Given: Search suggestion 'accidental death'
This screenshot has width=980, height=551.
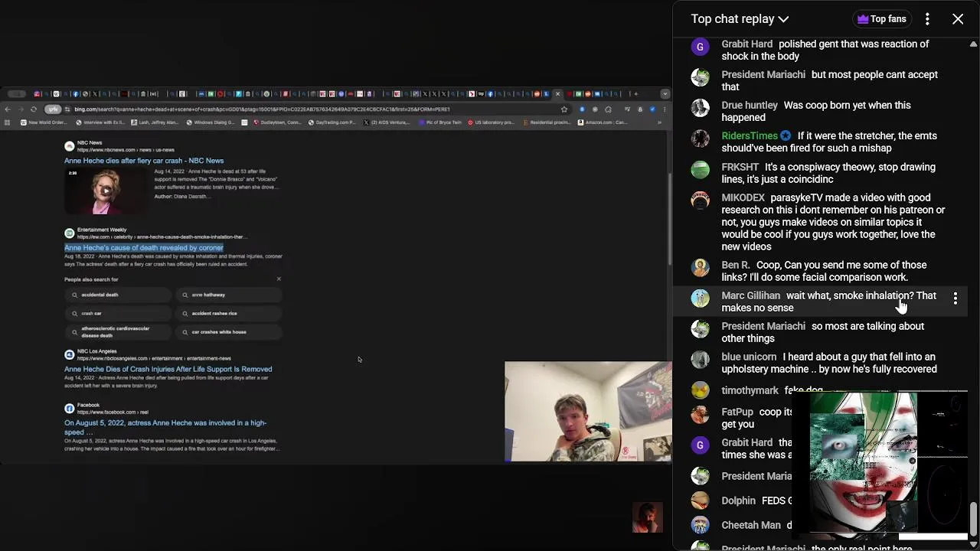Looking at the screenshot, I should click(118, 295).
